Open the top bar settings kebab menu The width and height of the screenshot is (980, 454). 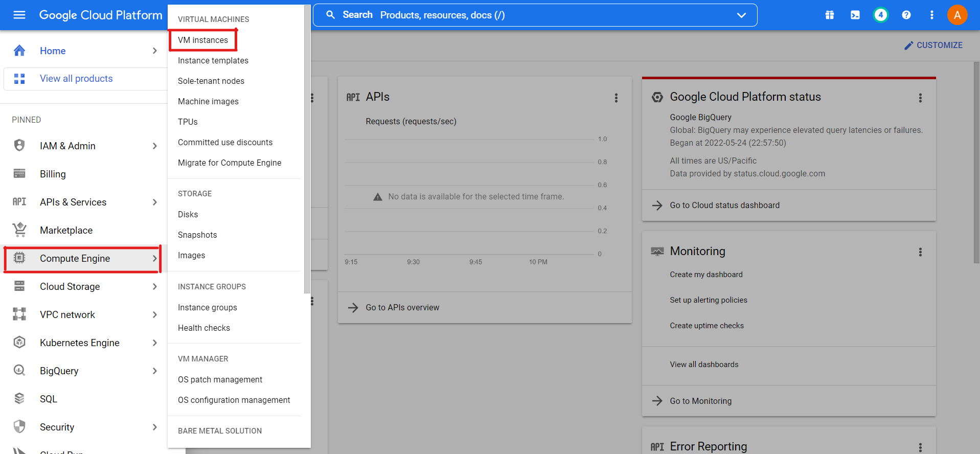pos(932,15)
